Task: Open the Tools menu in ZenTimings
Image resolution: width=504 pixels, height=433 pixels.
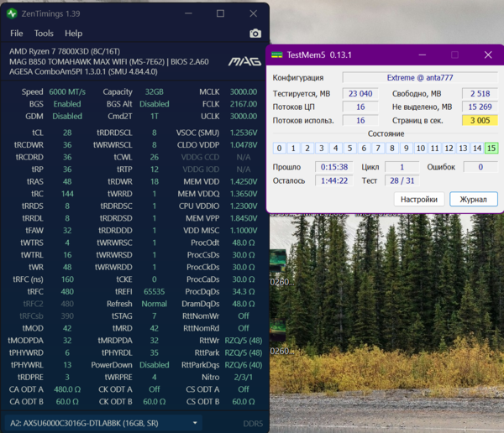Action: click(x=44, y=34)
